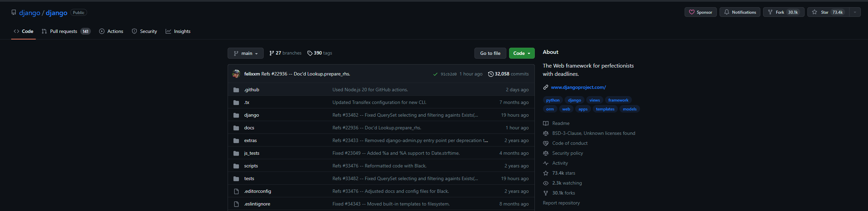The width and height of the screenshot is (868, 211).
Task: Click the green commit status checkmark
Action: [x=435, y=74]
